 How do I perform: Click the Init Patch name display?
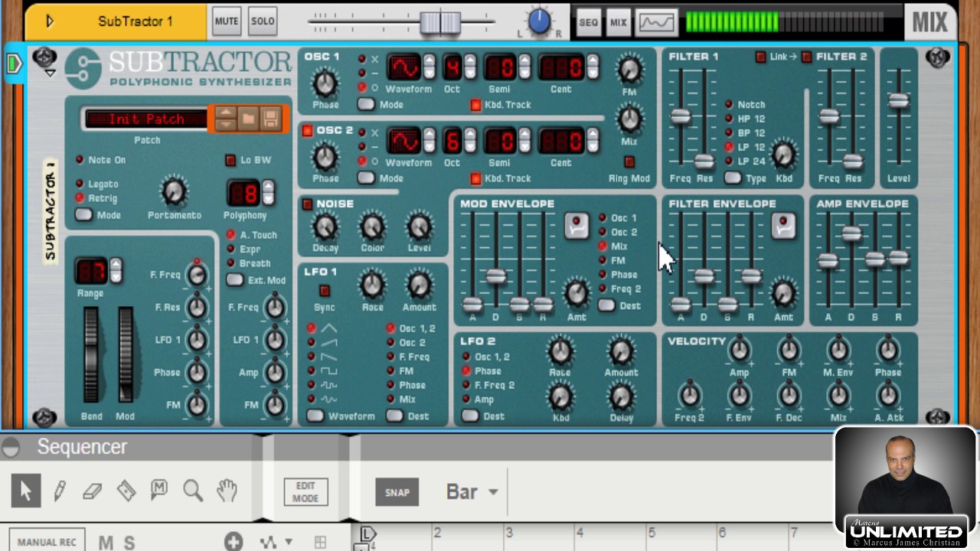pos(146,119)
